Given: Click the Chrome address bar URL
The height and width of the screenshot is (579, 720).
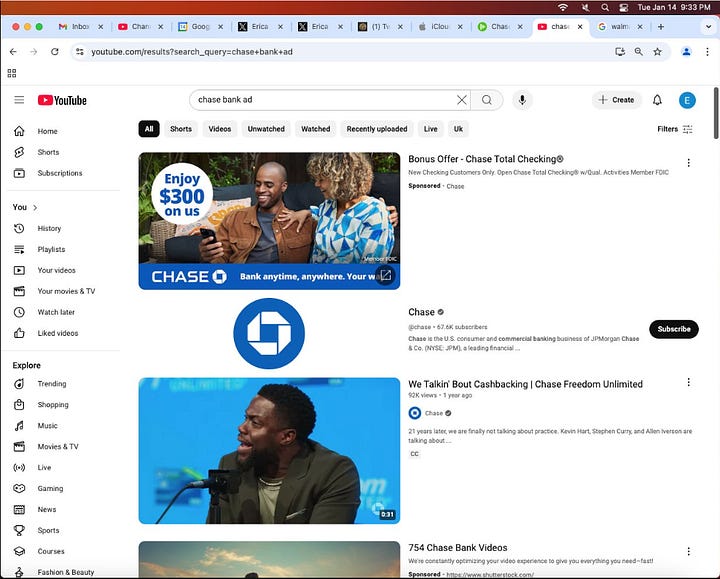Looking at the screenshot, I should pos(191,52).
